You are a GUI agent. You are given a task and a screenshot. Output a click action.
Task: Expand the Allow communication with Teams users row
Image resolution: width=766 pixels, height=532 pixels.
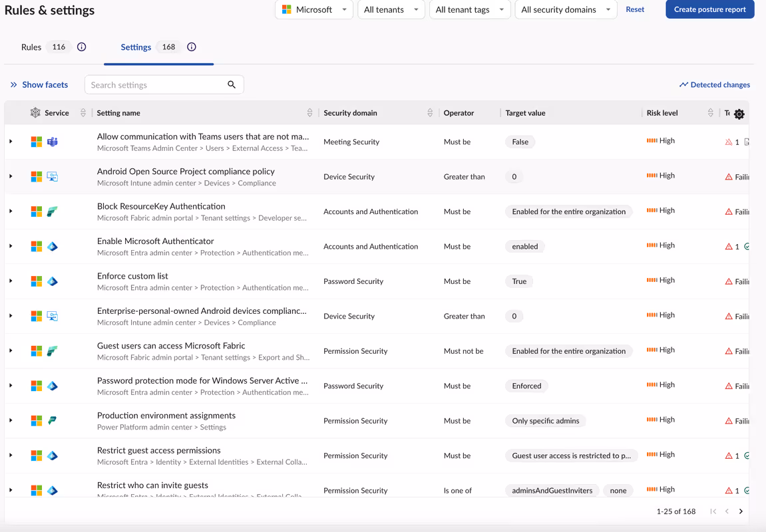tap(11, 141)
